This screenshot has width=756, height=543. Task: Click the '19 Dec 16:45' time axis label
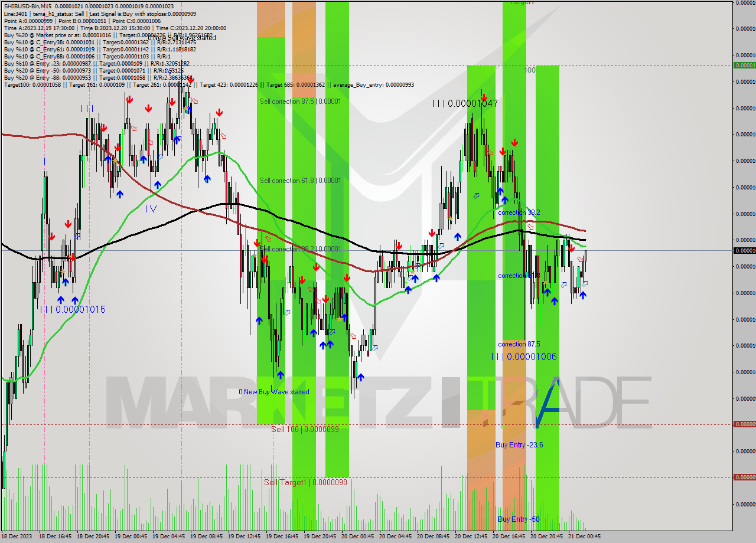pyautogui.click(x=282, y=537)
